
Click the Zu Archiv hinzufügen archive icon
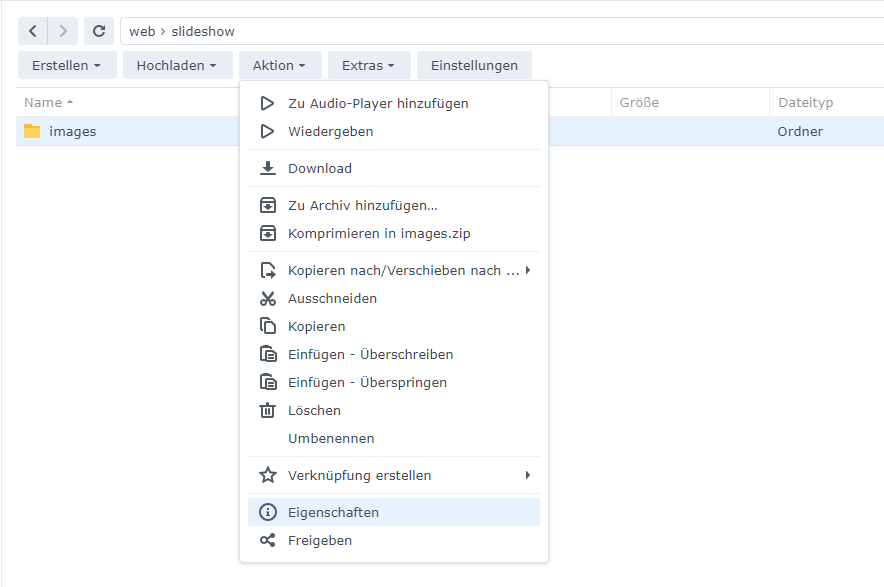pyautogui.click(x=267, y=205)
